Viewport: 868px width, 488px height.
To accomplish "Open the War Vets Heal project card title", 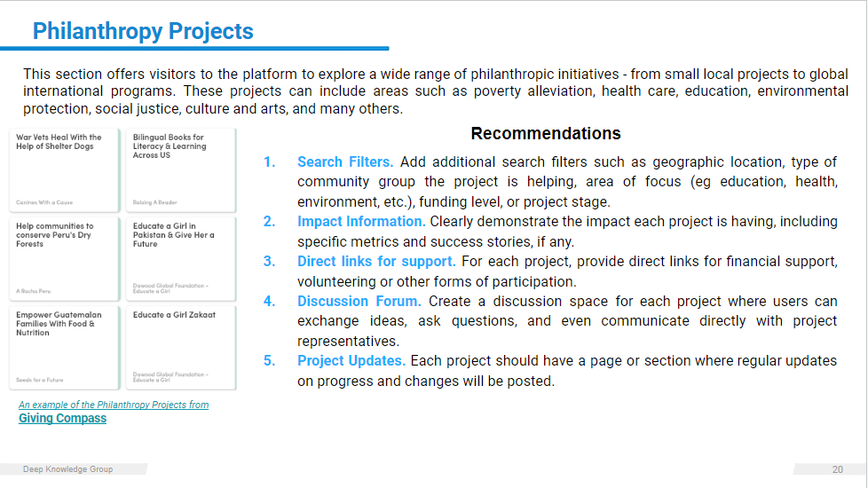I will coord(59,142).
